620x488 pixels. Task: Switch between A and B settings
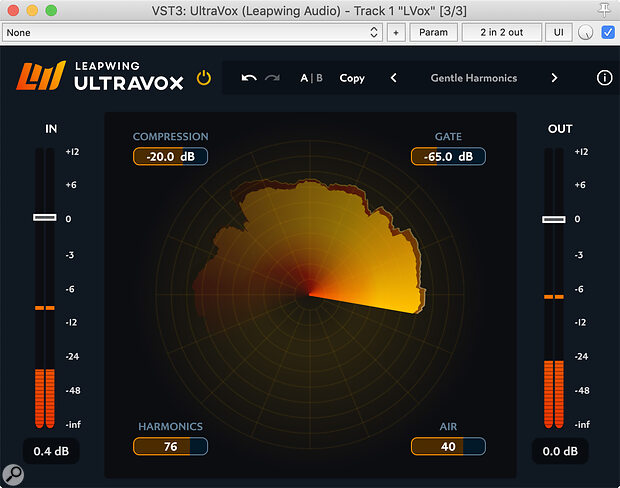(312, 78)
